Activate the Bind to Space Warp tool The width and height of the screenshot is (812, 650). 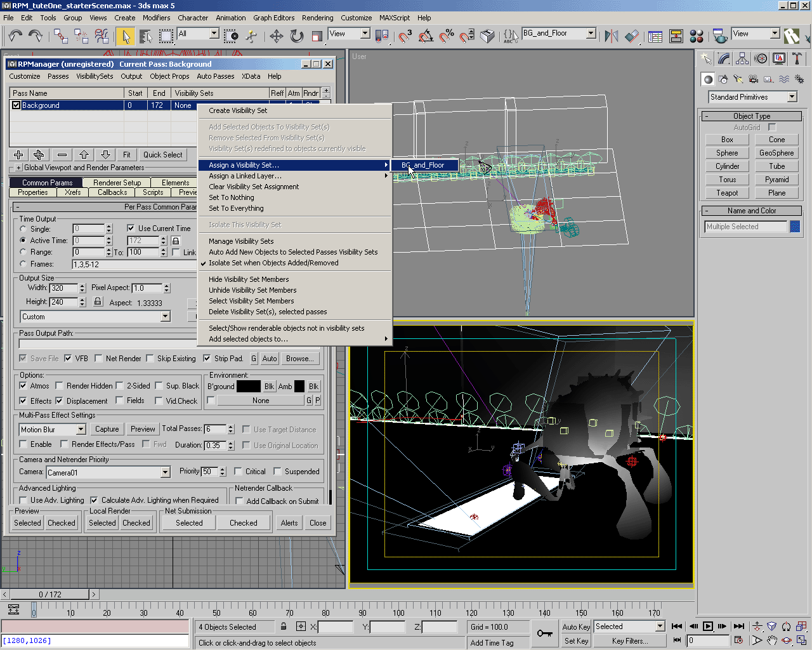tap(101, 36)
